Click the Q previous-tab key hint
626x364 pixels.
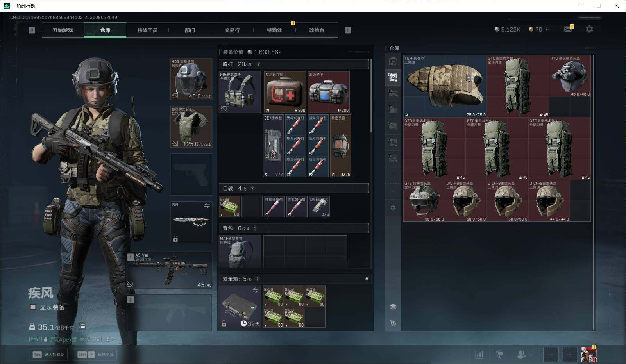[32, 30]
